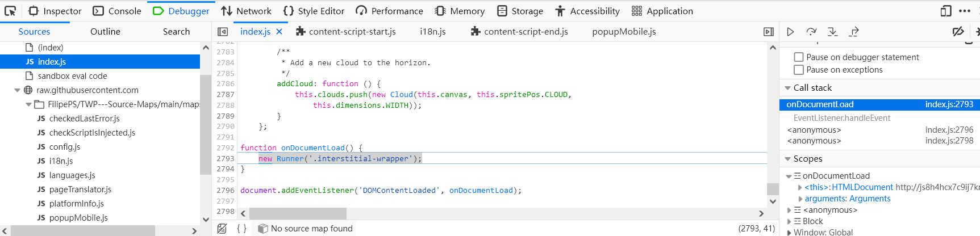This screenshot has height=236, width=980.
Task: Select config.js in the sources tree
Action: tap(64, 147)
